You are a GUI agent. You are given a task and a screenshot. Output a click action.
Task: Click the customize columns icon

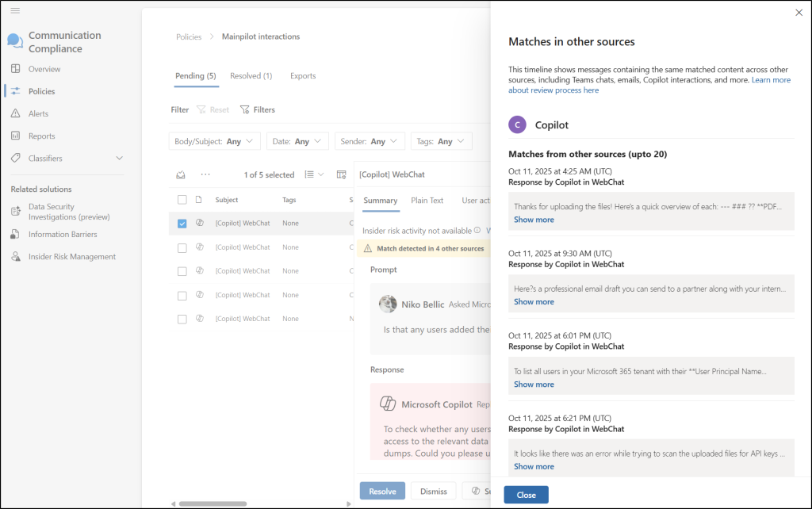point(341,174)
